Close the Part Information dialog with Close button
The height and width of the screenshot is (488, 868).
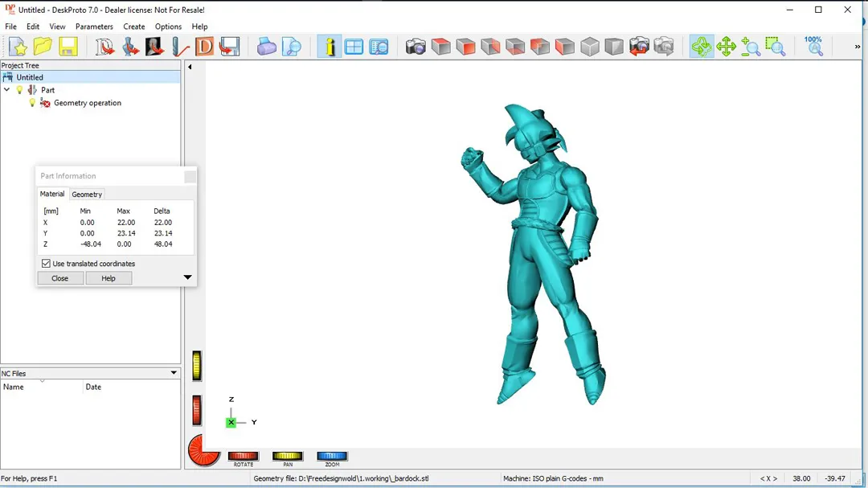tap(59, 278)
